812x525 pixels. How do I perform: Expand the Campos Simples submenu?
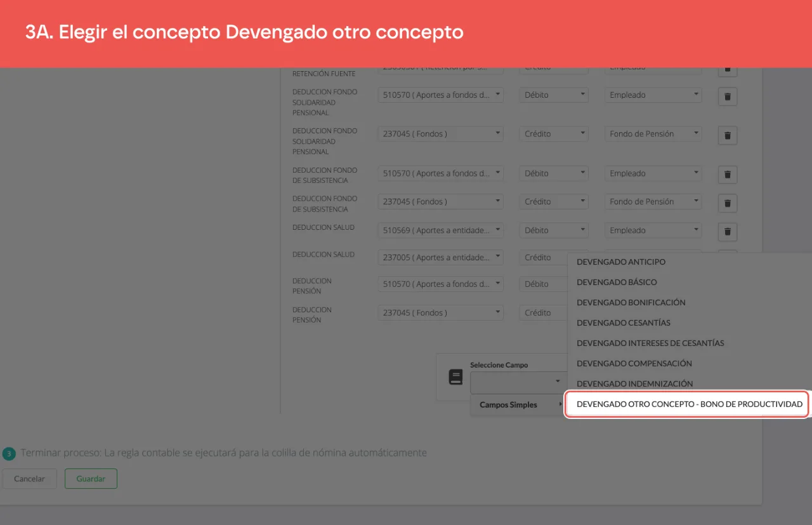[x=518, y=405]
